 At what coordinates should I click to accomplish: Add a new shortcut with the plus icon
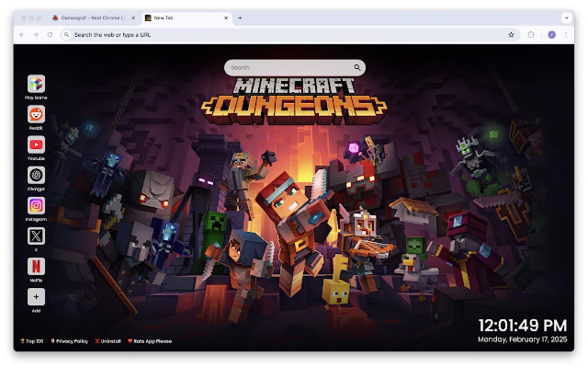[36, 296]
